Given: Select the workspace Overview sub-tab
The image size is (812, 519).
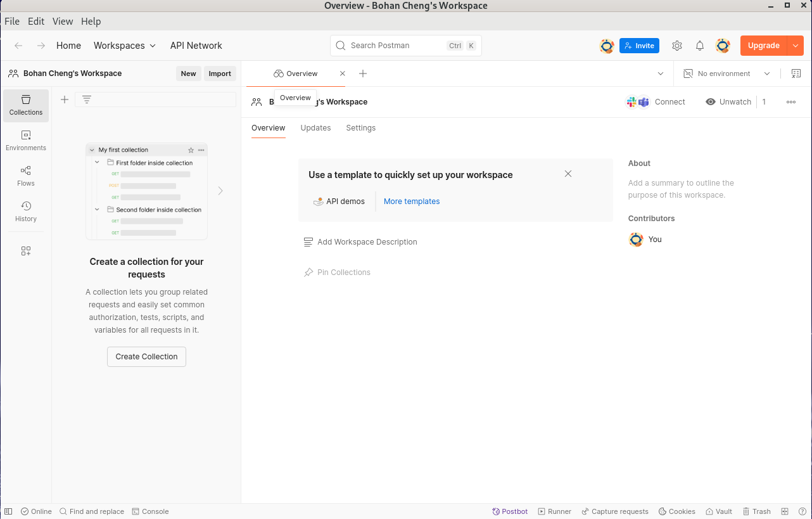Looking at the screenshot, I should 269,128.
